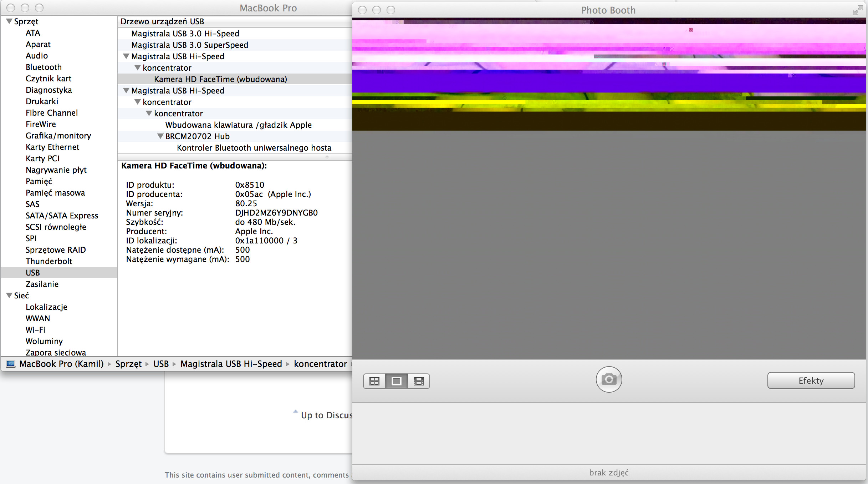
Task: Take a picture with the camera shutter button
Action: click(x=609, y=379)
